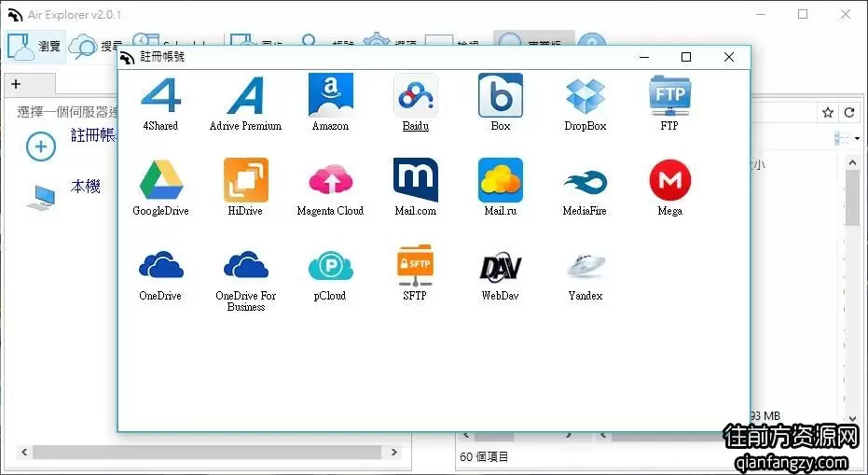Open the local computer 本機 icon
Screen dimensions: 868x475
coord(42,197)
